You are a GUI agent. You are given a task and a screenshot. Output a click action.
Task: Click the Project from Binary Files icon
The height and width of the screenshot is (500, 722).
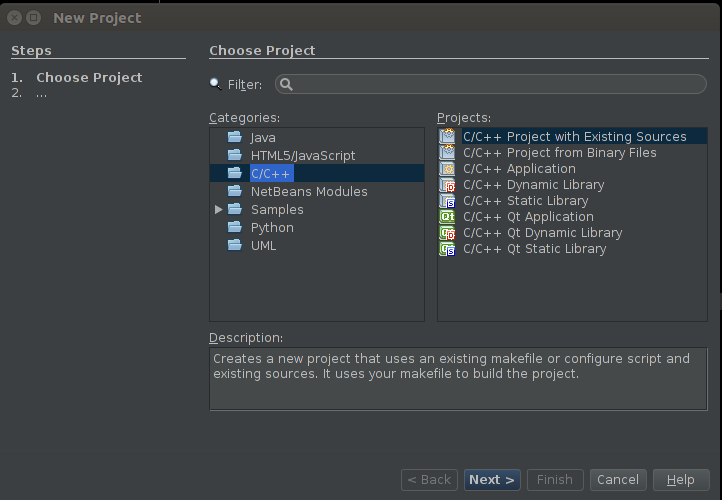click(447, 152)
